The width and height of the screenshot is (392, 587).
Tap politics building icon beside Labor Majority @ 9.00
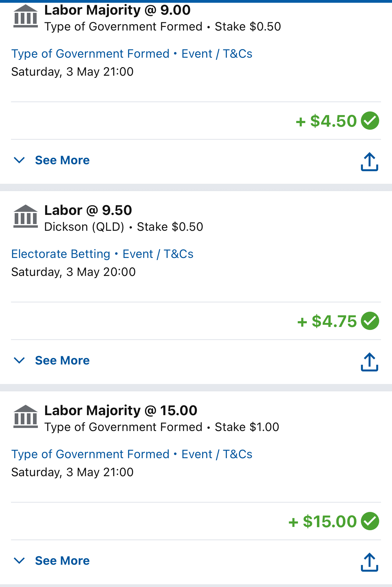tap(26, 16)
